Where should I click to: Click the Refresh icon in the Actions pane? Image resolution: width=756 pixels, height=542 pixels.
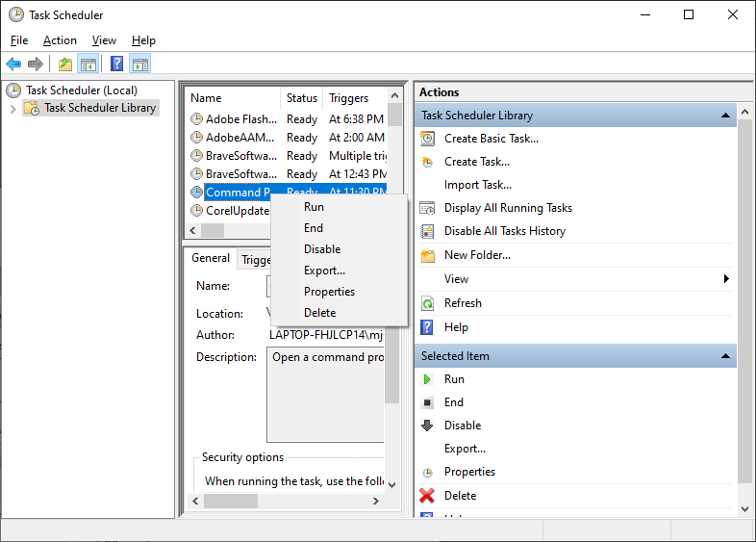click(427, 303)
